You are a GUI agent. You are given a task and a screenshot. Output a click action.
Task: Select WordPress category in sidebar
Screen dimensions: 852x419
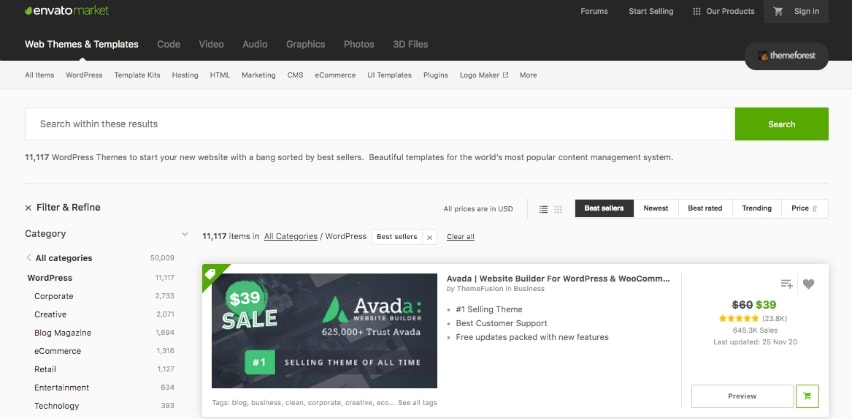click(x=49, y=278)
